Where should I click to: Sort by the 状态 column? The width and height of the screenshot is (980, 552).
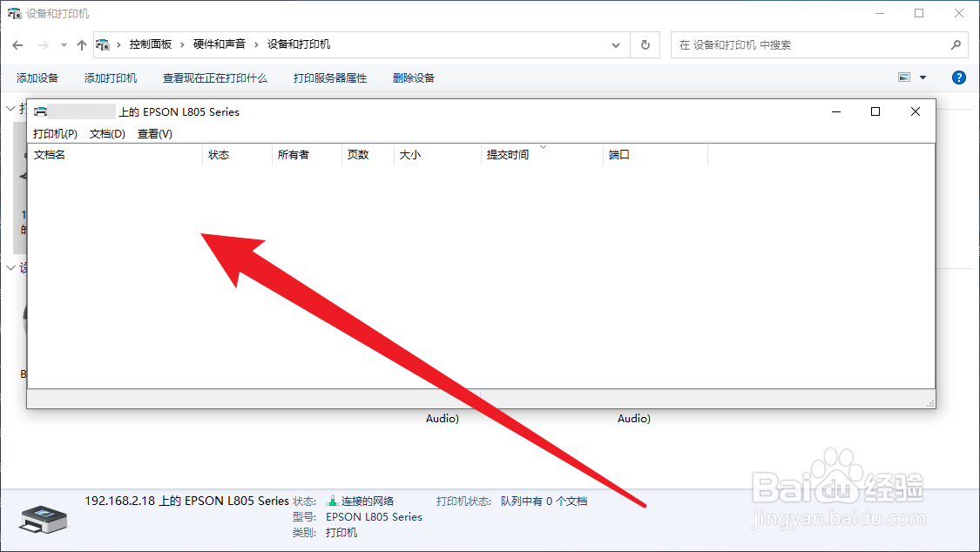coord(238,155)
